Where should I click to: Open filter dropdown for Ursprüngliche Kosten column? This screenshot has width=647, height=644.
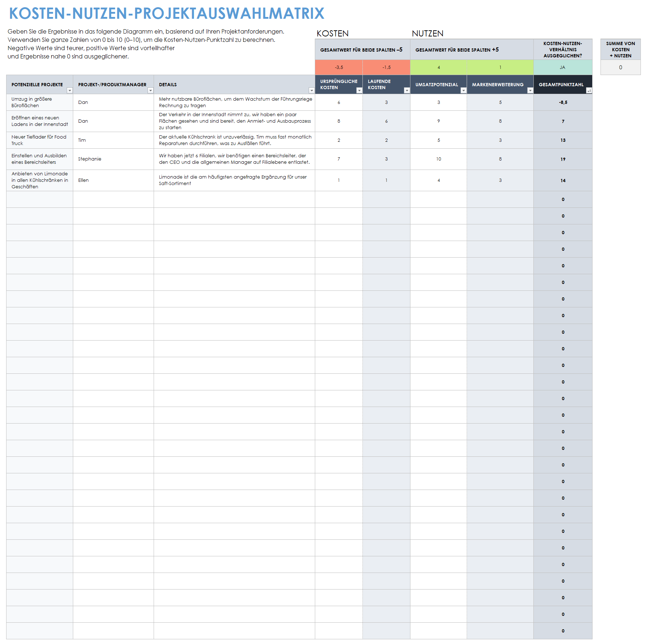(359, 91)
